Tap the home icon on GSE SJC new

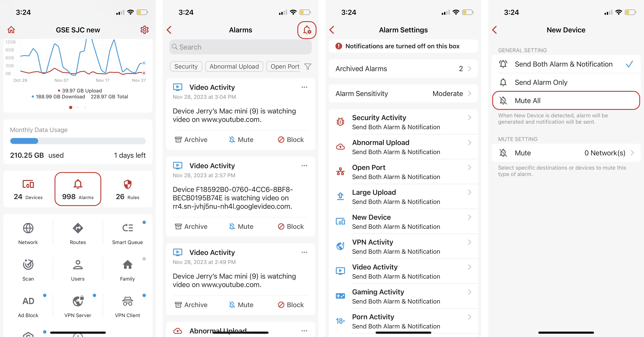coord(11,30)
